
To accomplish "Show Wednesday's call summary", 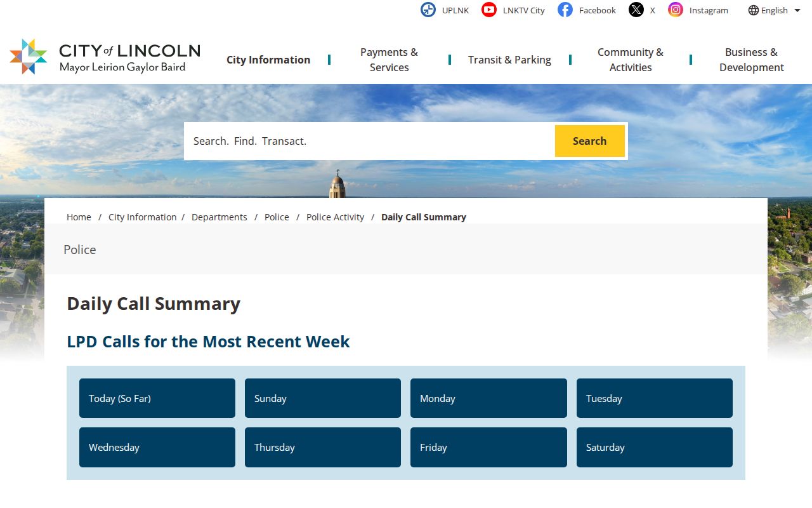I will [x=157, y=447].
